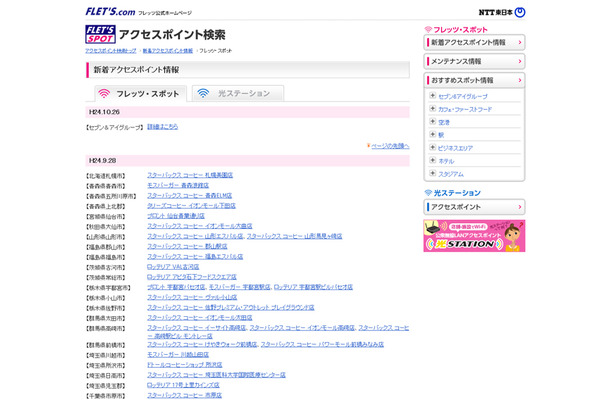610x400 pixels.
Task: Open the スタジアム sidebar link
Action: pos(451,174)
